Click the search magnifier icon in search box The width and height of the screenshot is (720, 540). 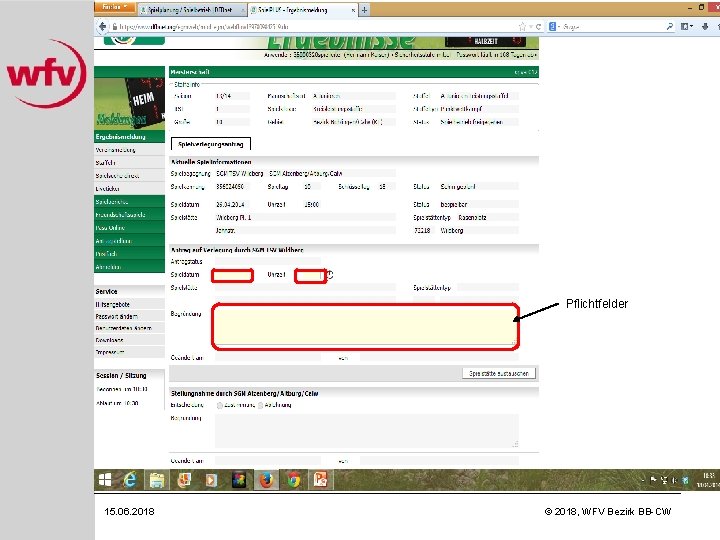[x=670, y=27]
